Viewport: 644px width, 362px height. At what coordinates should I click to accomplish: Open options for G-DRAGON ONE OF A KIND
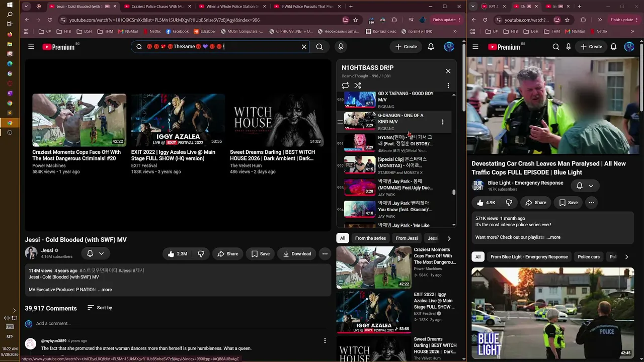point(443,122)
